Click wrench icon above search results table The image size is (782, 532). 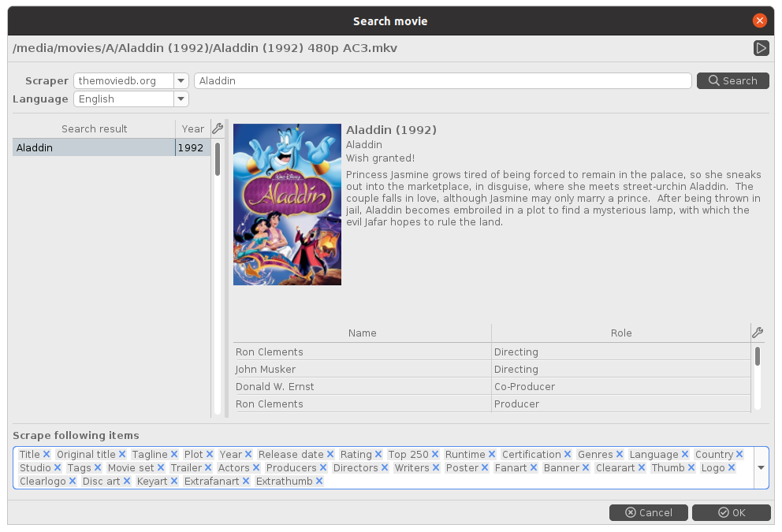pos(218,128)
